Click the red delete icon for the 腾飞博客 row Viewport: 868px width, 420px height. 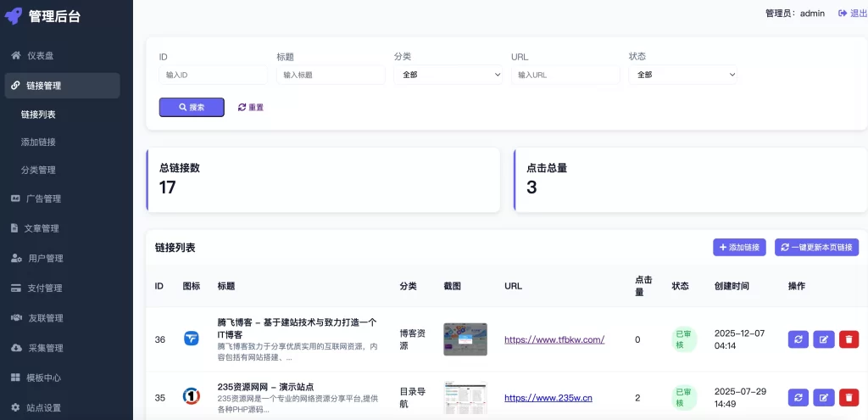tap(849, 339)
